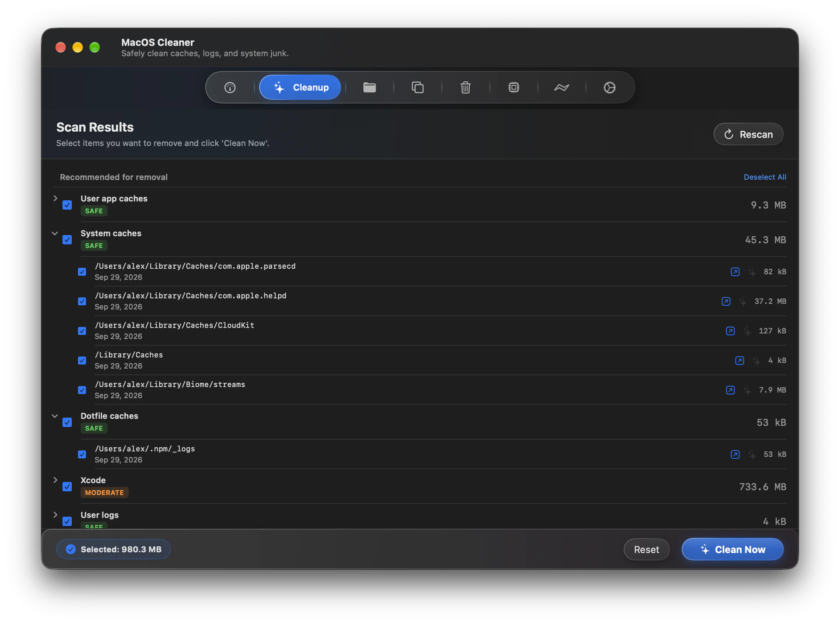Click the Biome/streams path text
This screenshot has width=840, height=624.
(170, 384)
